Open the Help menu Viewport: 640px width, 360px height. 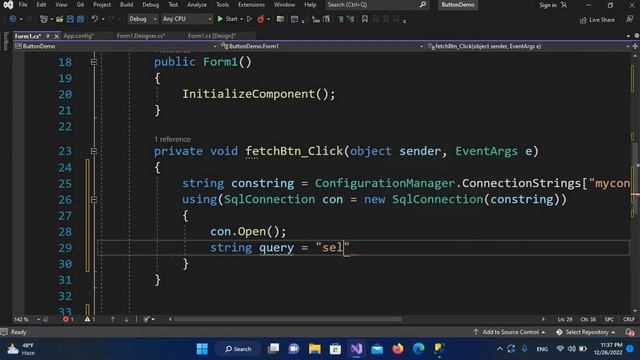point(310,5)
